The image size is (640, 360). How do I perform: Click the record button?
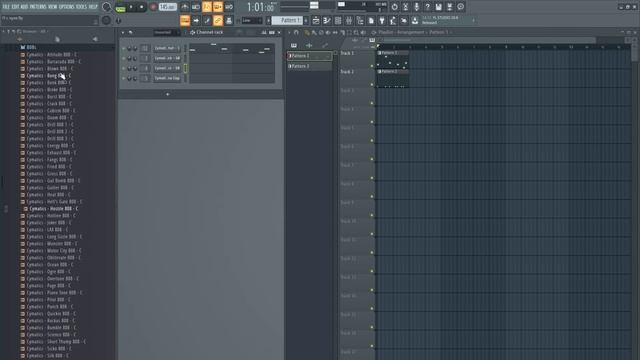[153, 7]
